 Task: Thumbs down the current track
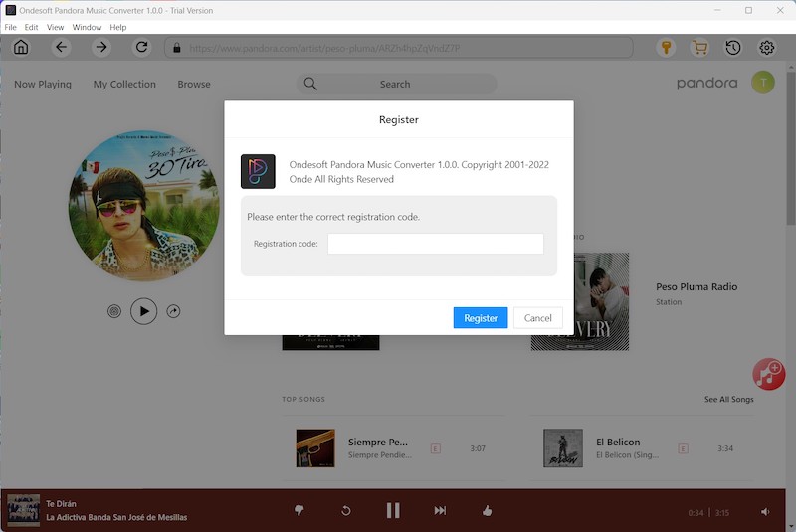coord(299,510)
